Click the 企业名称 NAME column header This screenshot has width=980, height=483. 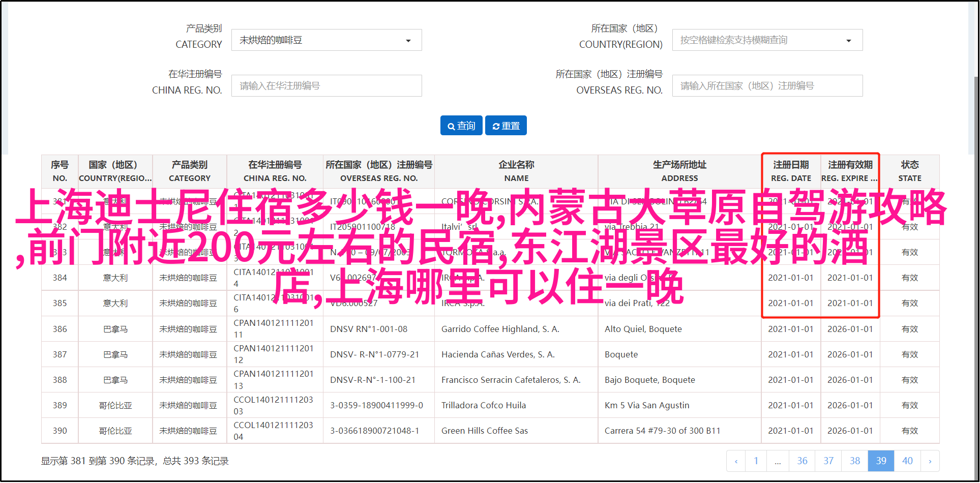pos(516,171)
